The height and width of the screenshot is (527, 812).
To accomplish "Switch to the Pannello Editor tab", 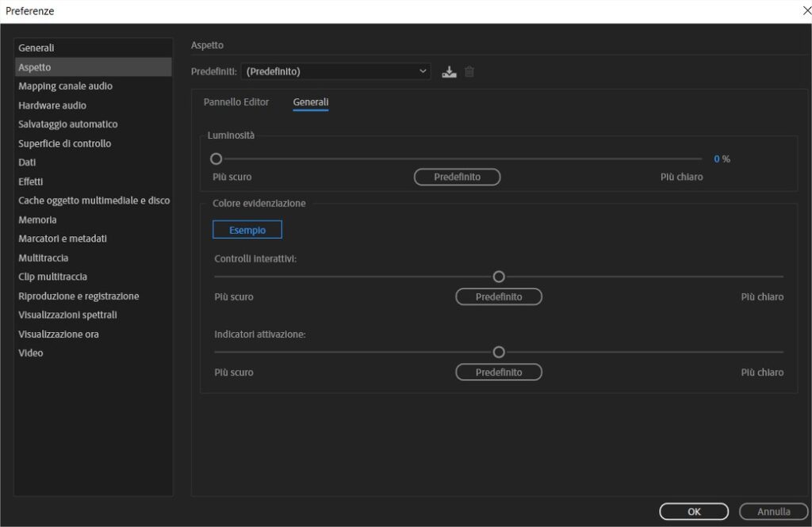I will (236, 101).
